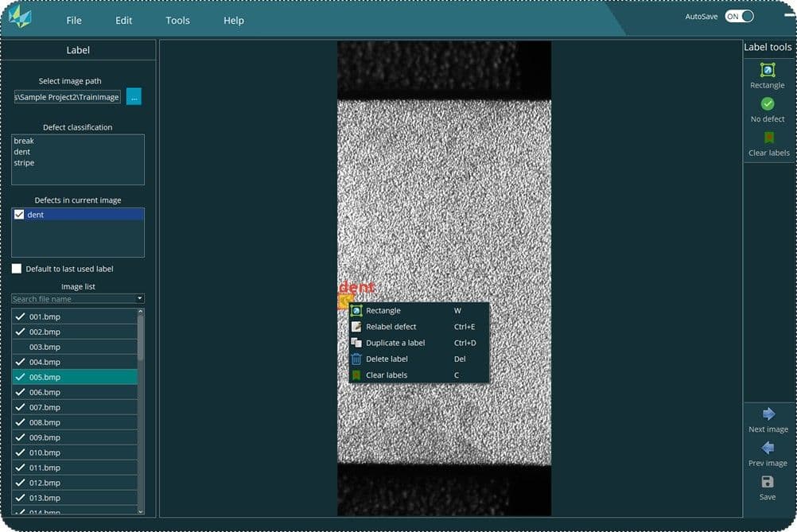Select the Rectangle tool in Label tools
Screen dimensions: 797x532
tap(767, 71)
